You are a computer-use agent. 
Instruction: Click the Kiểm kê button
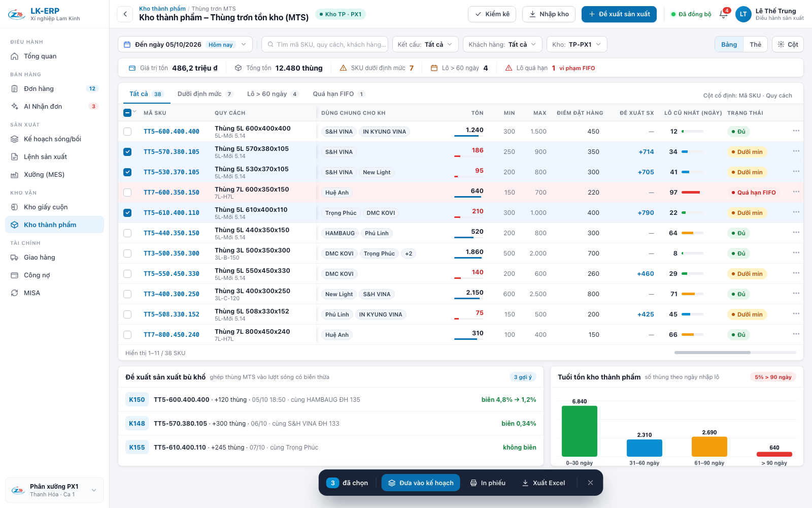click(x=492, y=14)
